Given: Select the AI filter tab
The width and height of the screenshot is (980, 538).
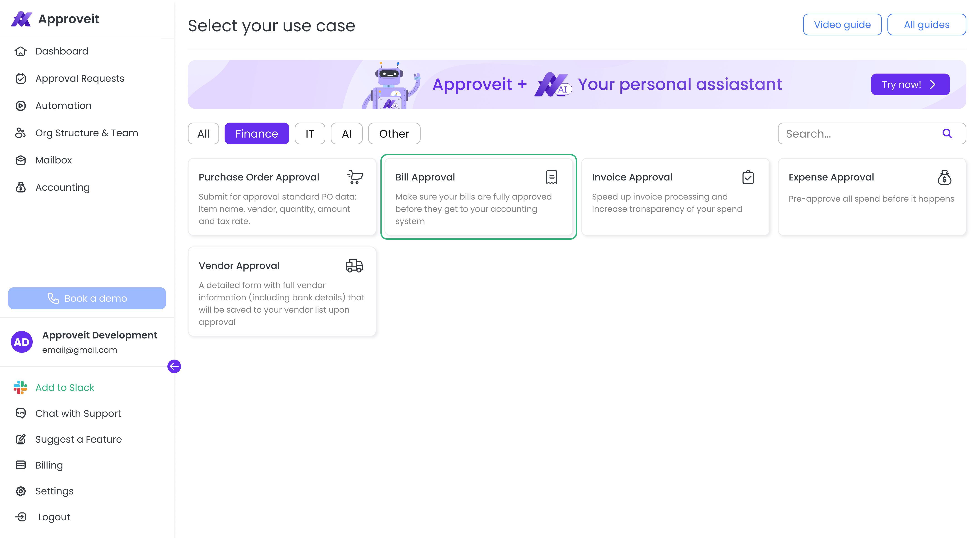Looking at the screenshot, I should (347, 133).
